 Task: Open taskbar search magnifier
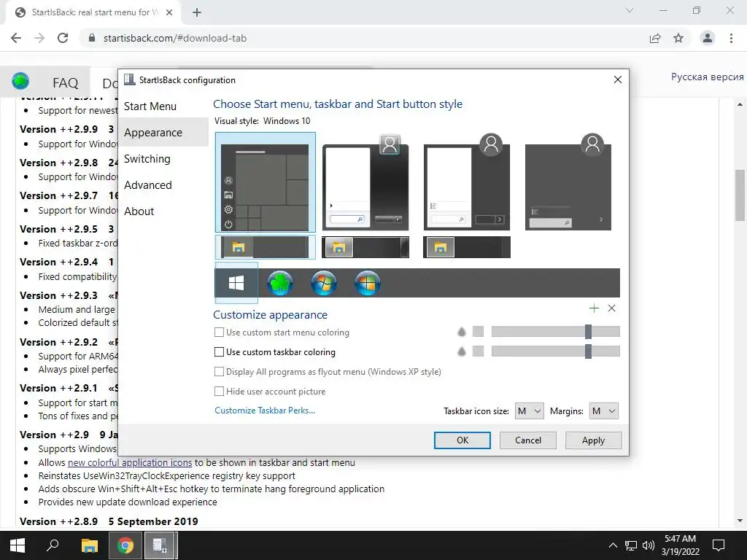click(53, 545)
